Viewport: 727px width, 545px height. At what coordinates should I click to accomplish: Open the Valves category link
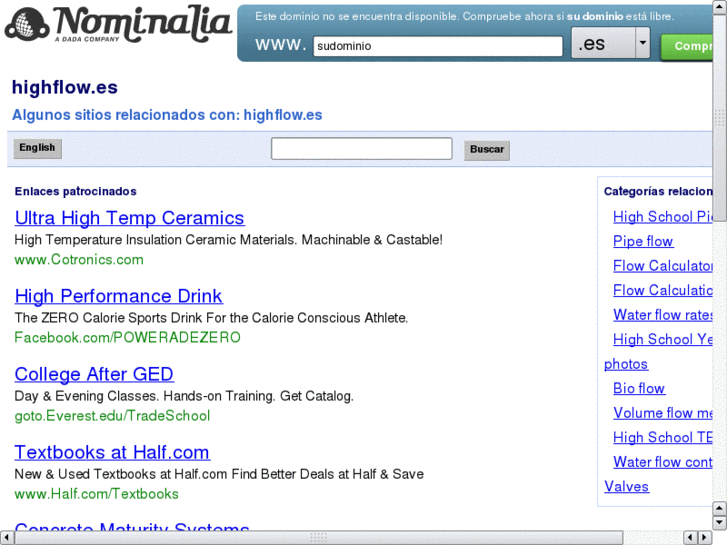click(x=626, y=487)
